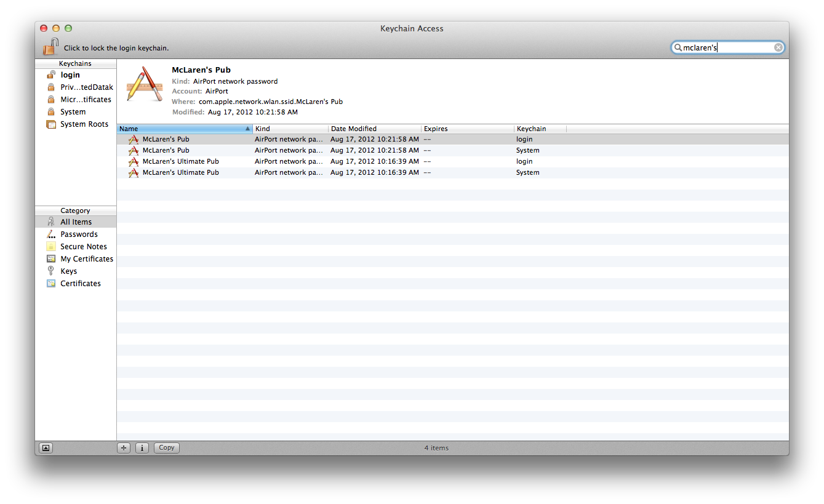Viewport: 824px width, 504px height.
Task: Click the padlock icon to lock the login keychain
Action: 50,47
